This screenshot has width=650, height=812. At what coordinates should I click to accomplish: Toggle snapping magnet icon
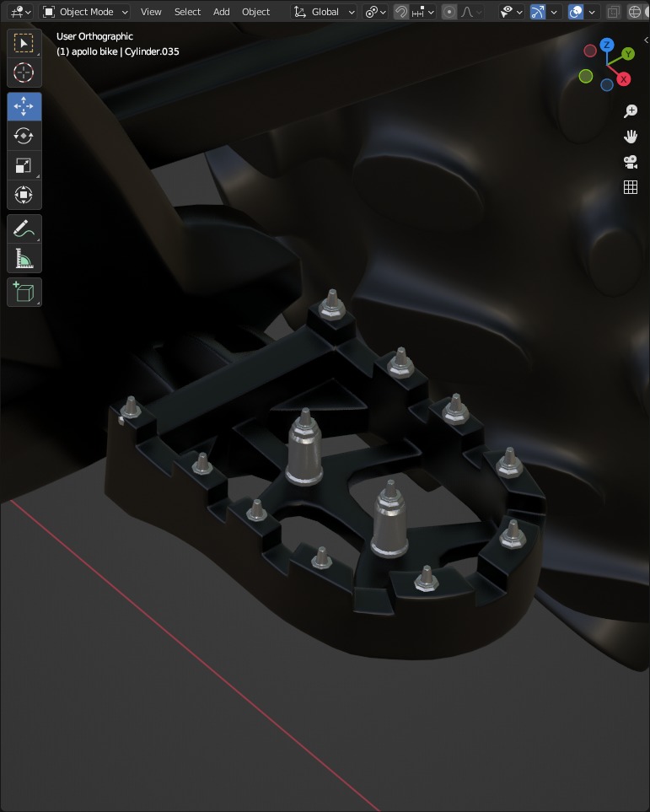(401, 12)
